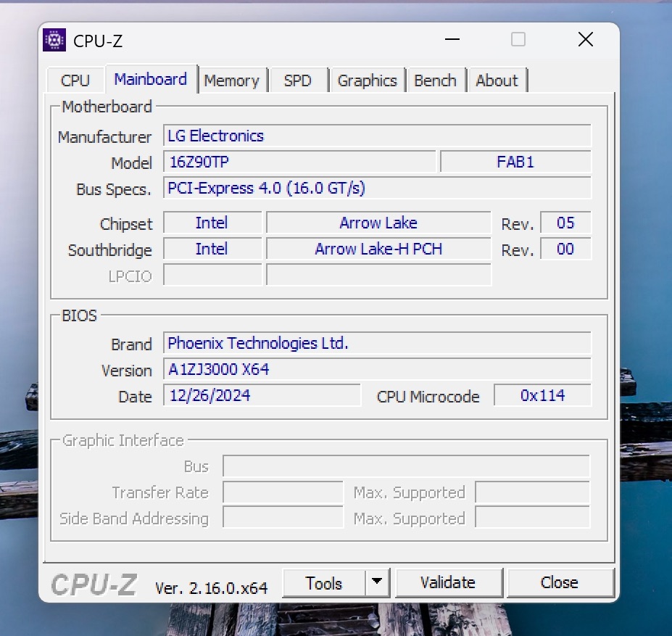Open the Graphics tab
Image resolution: width=672 pixels, height=636 pixels.
(x=368, y=80)
